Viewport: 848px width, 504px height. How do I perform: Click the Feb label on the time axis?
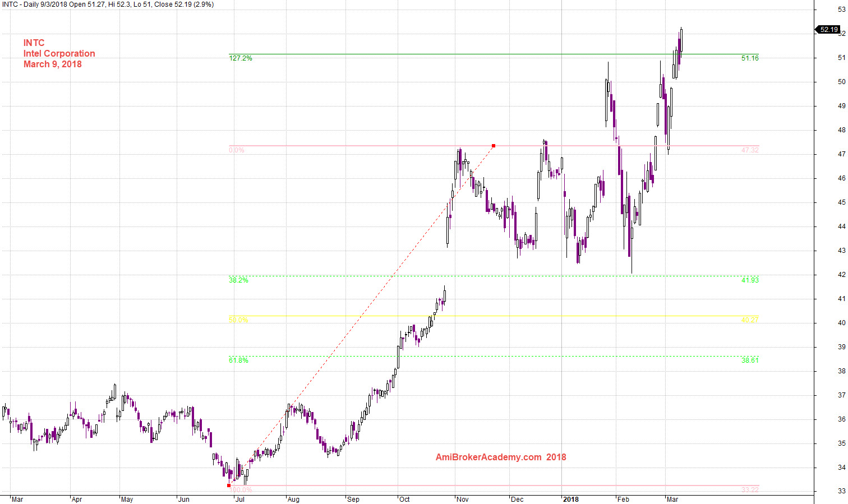(x=623, y=500)
